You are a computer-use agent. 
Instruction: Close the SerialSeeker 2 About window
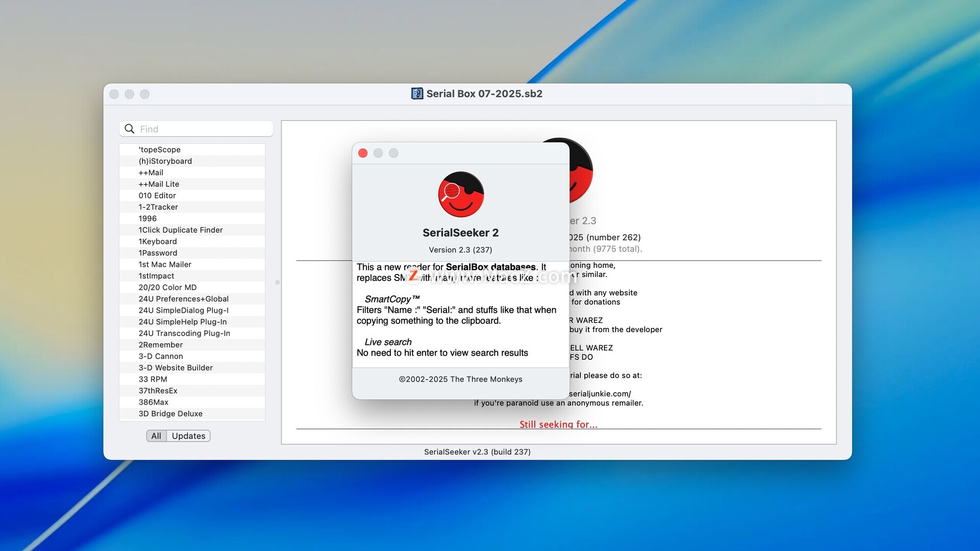tap(363, 153)
